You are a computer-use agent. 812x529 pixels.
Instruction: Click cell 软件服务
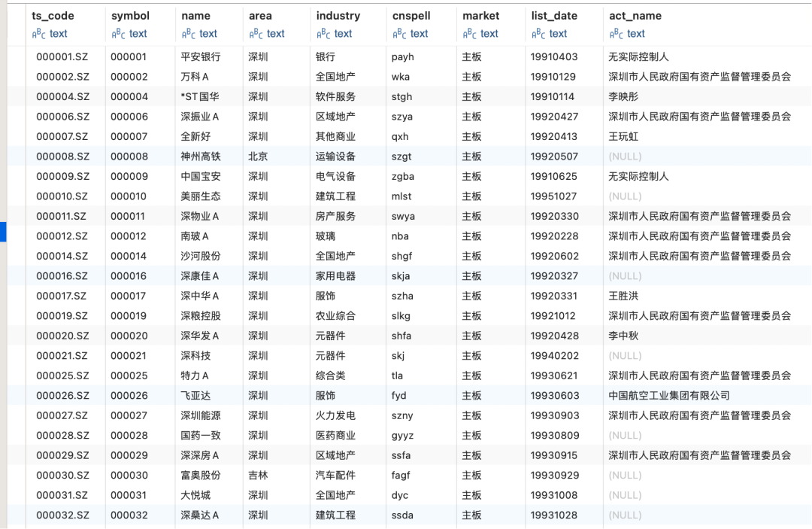(335, 97)
